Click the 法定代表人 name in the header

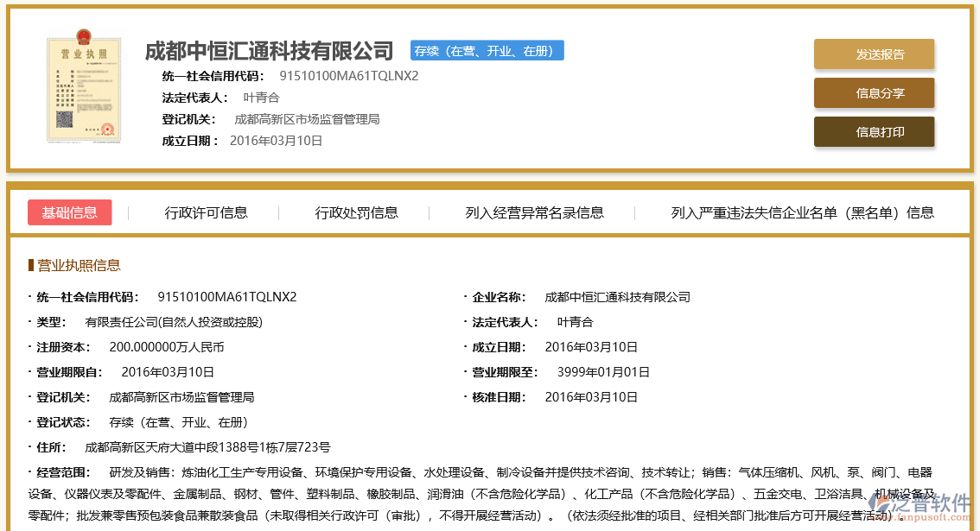(x=261, y=98)
